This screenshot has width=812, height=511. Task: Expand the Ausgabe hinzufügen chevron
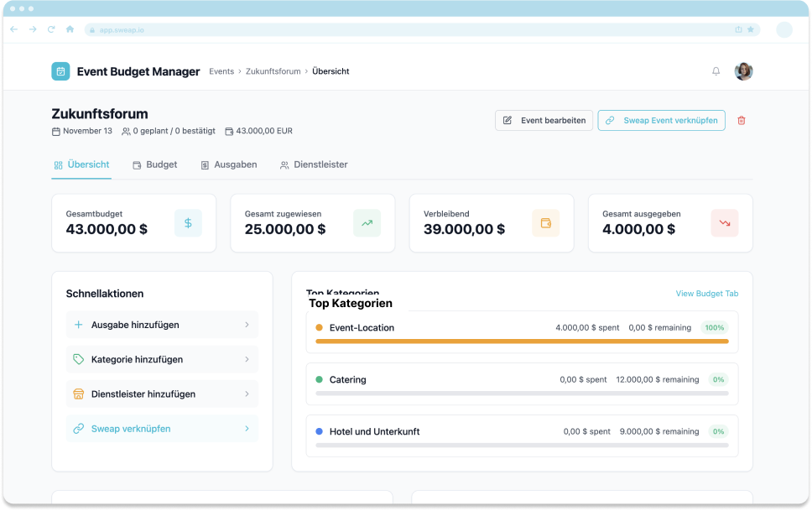pyautogui.click(x=247, y=325)
